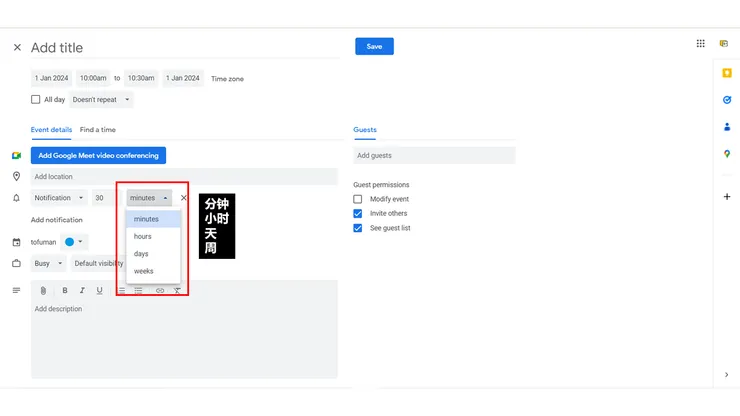Open the Google apps grid icon
The image size is (740, 416).
click(x=700, y=43)
